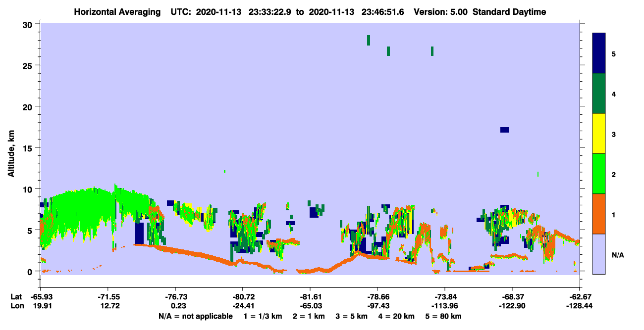
Task: Click longitude value -113.96
Action: [x=445, y=306]
